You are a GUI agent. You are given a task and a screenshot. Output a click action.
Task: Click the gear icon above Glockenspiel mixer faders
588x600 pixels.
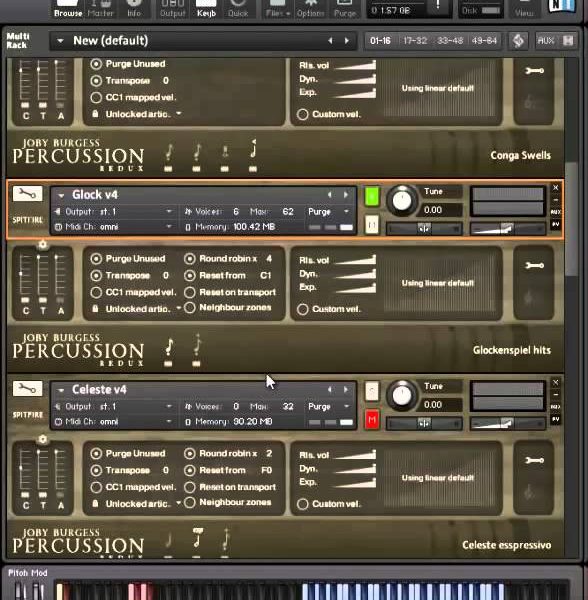click(43, 244)
